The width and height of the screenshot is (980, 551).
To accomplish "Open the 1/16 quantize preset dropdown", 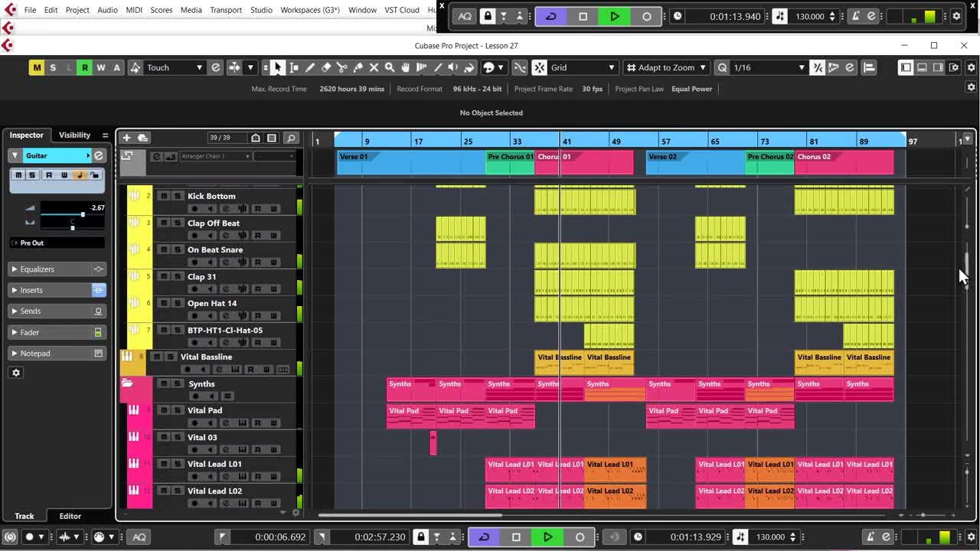I will pyautogui.click(x=768, y=67).
